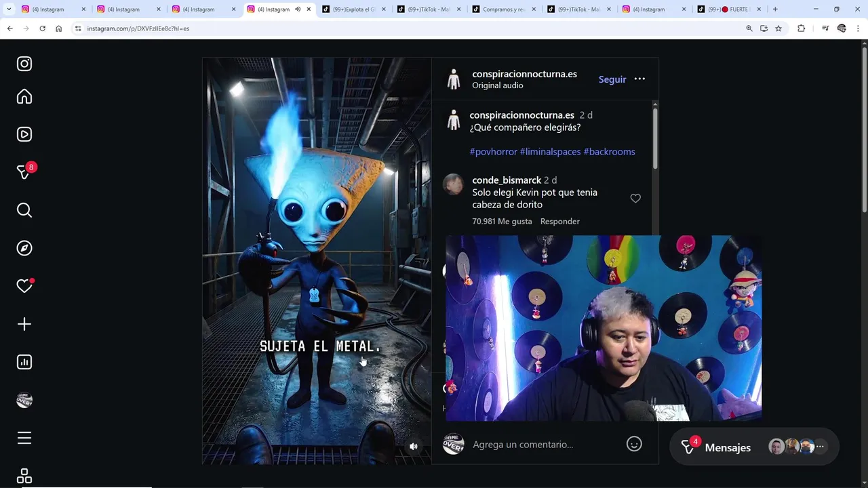Bookmark this page with the star
Viewport: 868px width, 488px height.
778,28
